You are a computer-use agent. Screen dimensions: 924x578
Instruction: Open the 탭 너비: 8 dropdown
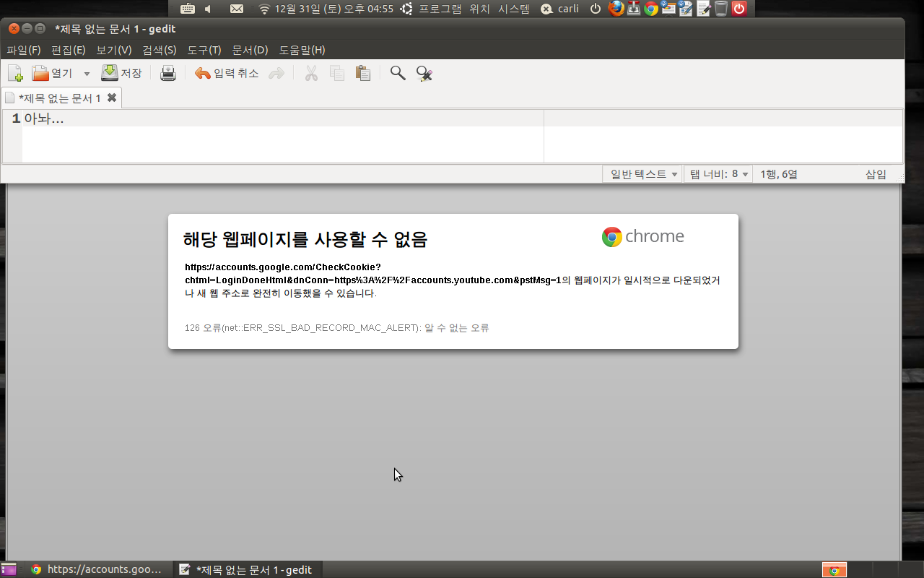(718, 174)
